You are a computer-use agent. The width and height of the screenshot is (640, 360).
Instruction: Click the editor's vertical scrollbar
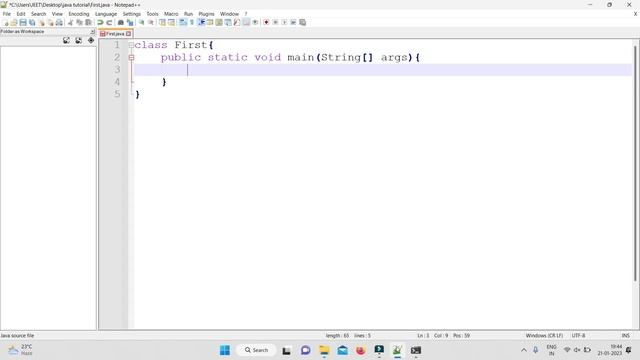click(x=635, y=163)
